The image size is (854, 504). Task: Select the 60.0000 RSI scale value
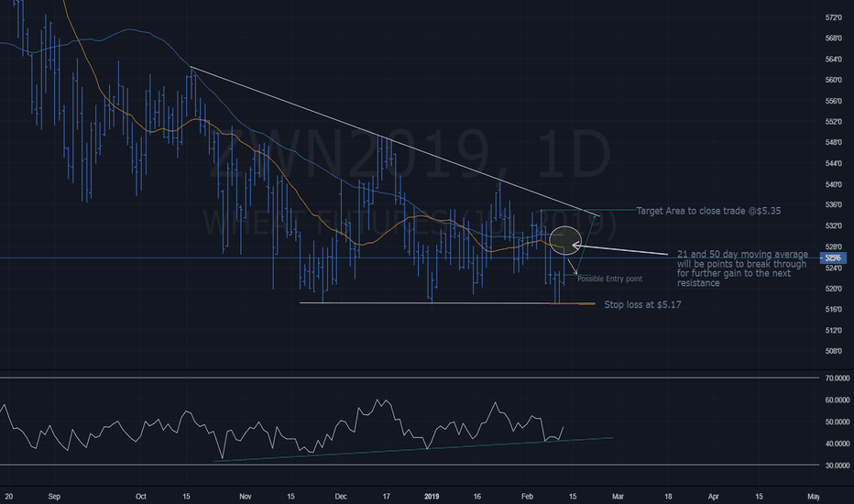point(838,400)
